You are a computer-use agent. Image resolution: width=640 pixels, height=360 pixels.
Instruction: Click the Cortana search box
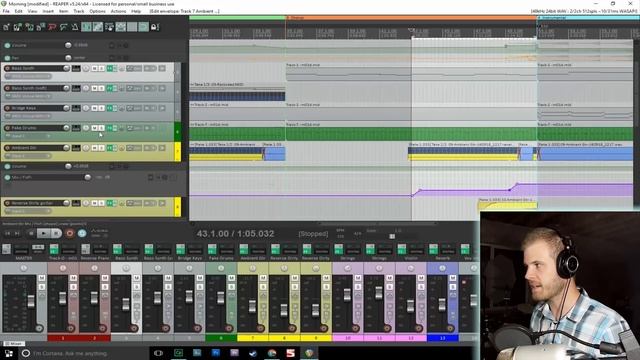coord(84,353)
